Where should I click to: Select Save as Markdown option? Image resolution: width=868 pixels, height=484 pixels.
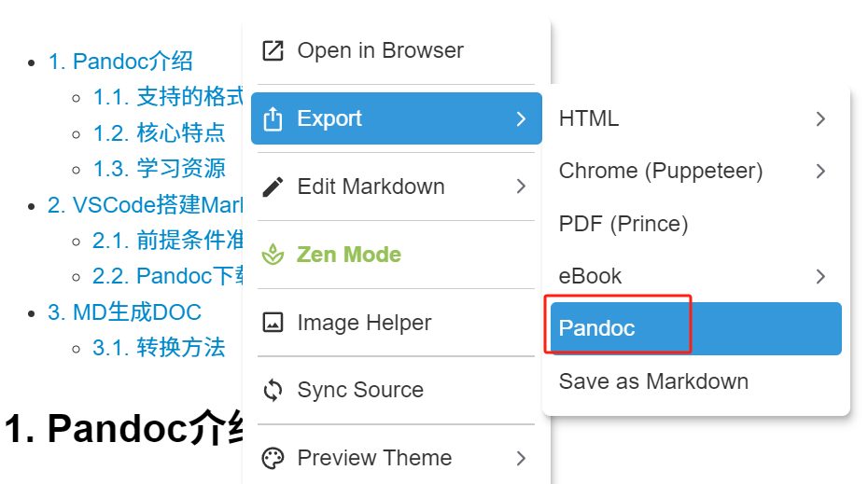[653, 381]
